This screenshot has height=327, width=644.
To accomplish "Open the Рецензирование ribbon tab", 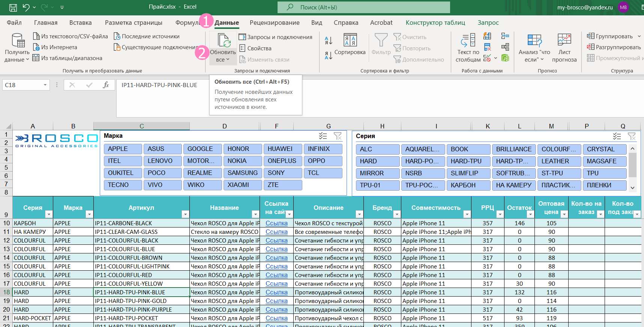I will 275,23.
